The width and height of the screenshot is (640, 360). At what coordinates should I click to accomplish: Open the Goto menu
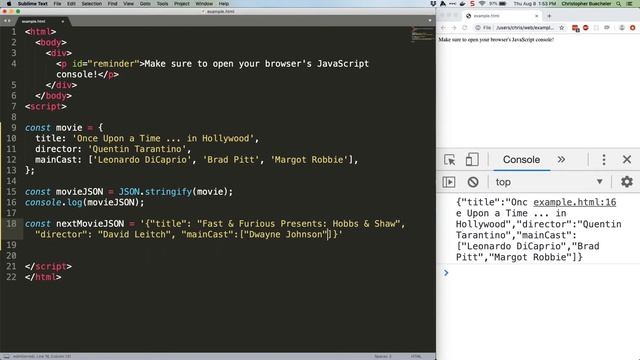[x=145, y=3]
